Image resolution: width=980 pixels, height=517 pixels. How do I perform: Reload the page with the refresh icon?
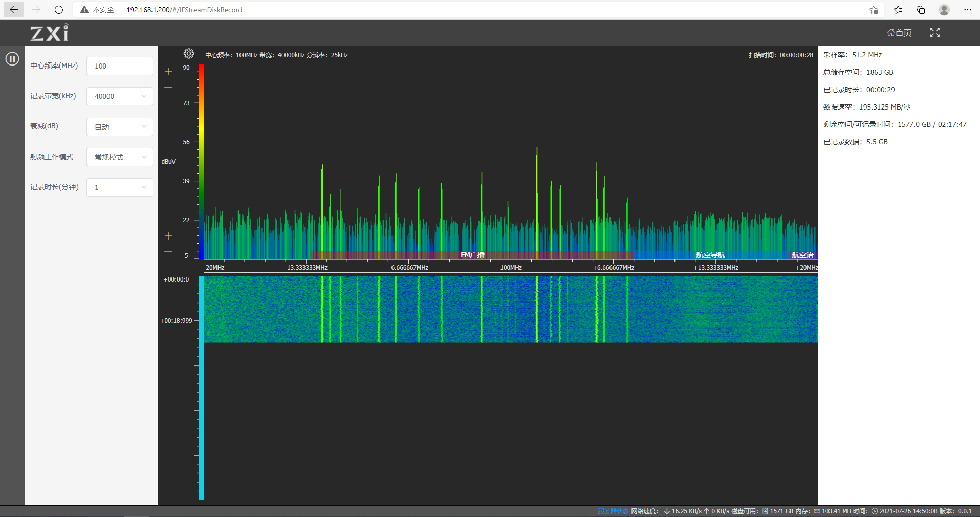(59, 10)
